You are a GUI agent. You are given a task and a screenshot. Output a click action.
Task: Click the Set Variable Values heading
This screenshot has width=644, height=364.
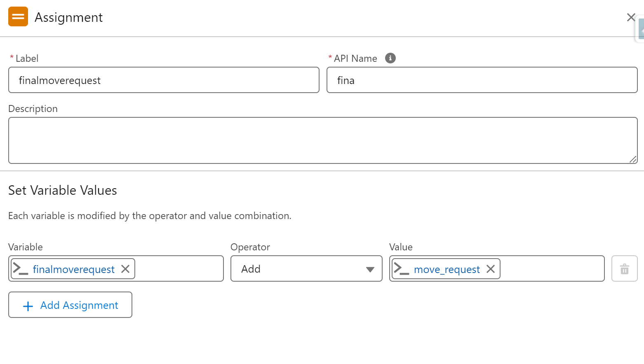pyautogui.click(x=63, y=190)
